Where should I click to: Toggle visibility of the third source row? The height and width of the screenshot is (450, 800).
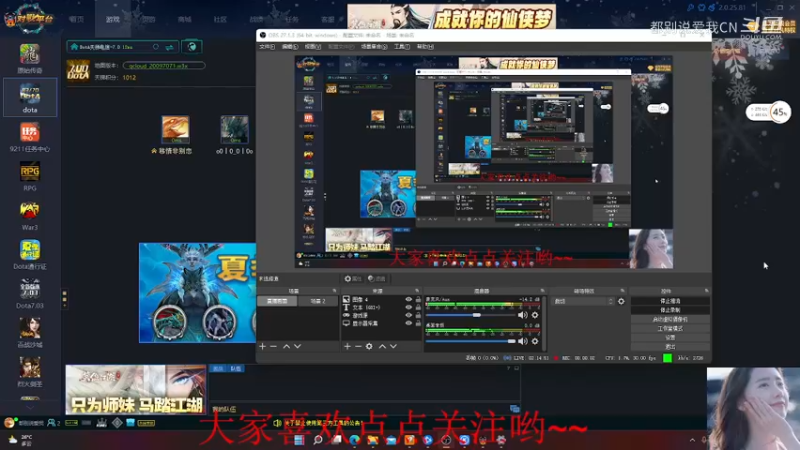(x=408, y=315)
